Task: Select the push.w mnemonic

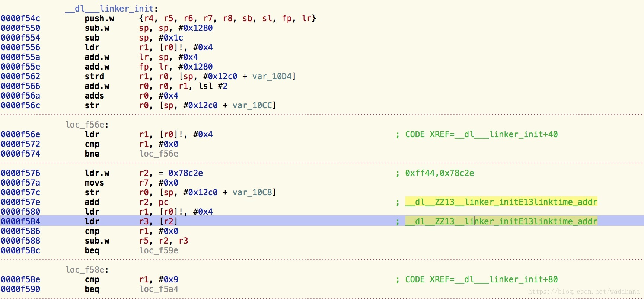Action: pos(99,18)
